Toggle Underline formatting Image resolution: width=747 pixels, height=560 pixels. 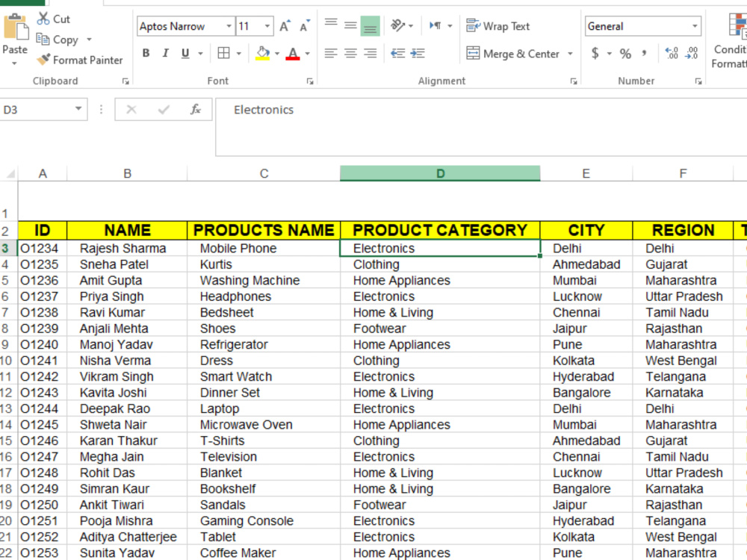coord(185,53)
